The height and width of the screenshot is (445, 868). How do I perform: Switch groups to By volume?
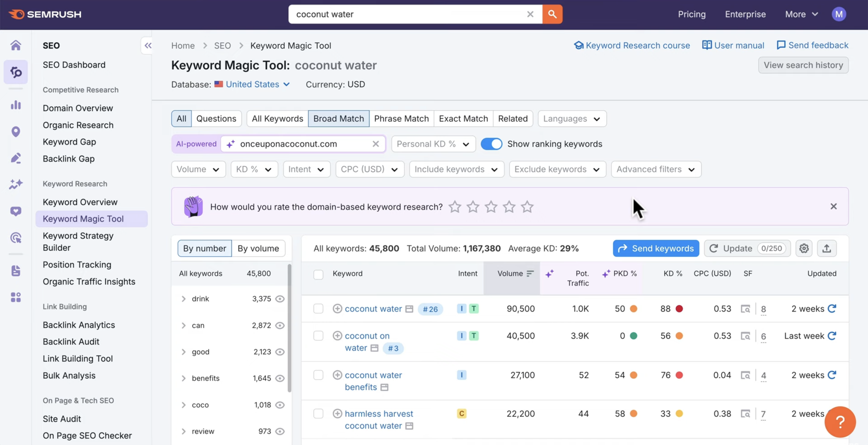click(258, 248)
